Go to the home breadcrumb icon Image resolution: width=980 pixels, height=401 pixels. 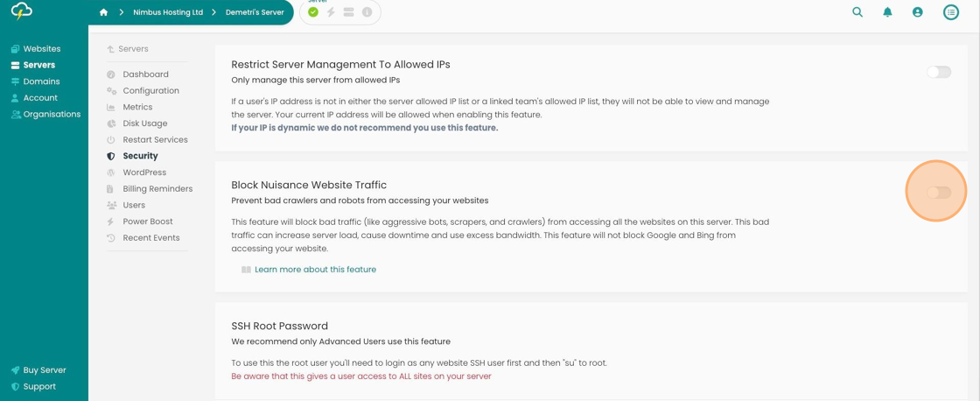click(x=104, y=12)
